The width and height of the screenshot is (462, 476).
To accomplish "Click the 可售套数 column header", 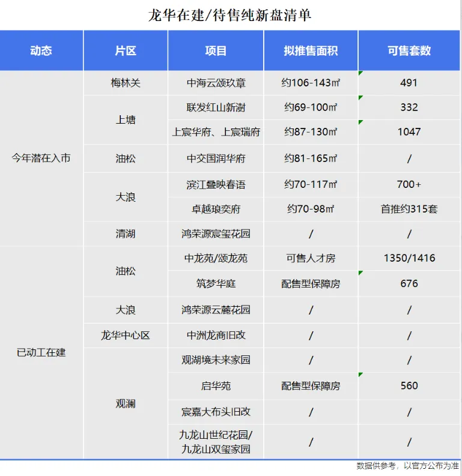I will point(409,50).
